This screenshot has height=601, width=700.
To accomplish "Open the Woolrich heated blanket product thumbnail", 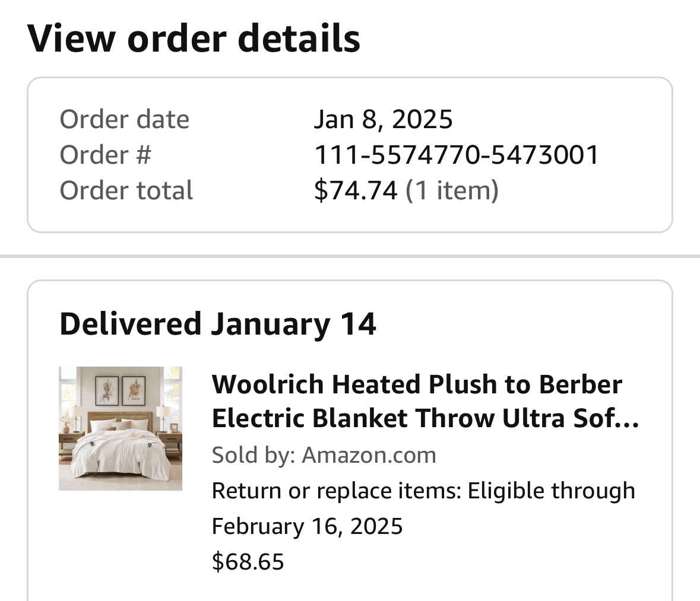I will (121, 428).
